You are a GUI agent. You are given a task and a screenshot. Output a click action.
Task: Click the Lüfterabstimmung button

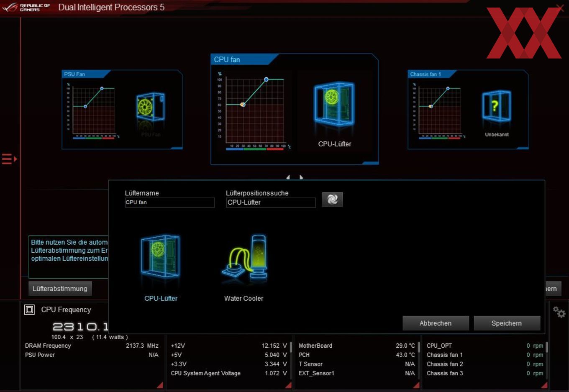[60, 289]
